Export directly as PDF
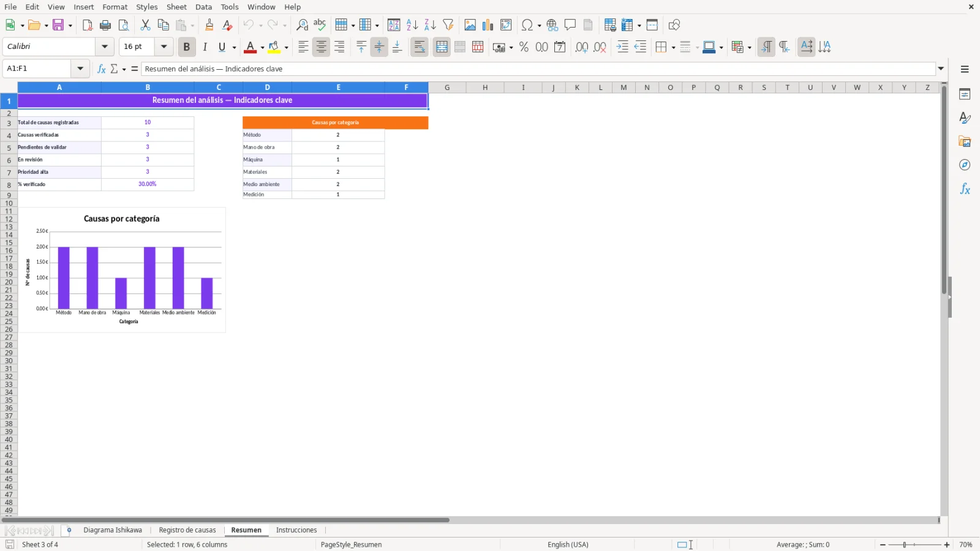The width and height of the screenshot is (980, 551). 88,25
